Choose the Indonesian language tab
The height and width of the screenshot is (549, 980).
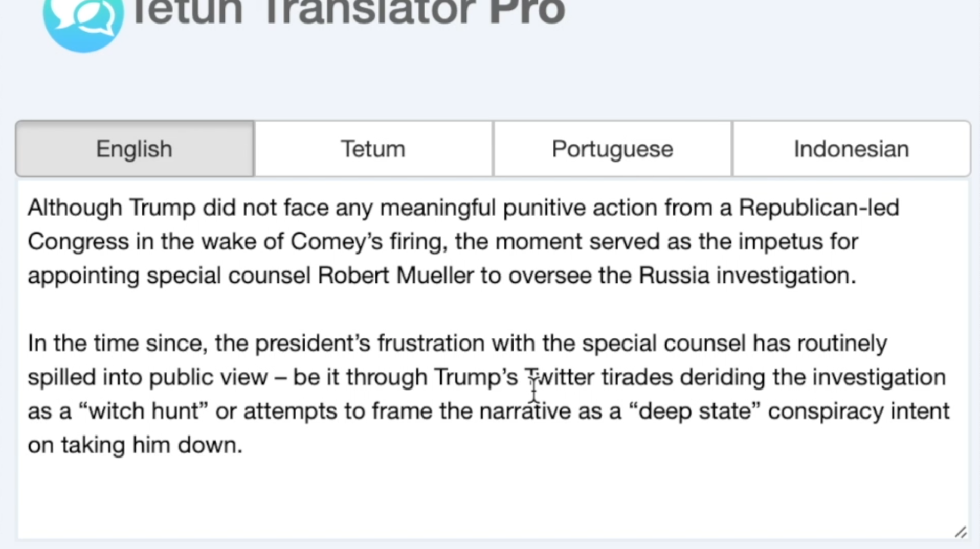click(x=851, y=149)
